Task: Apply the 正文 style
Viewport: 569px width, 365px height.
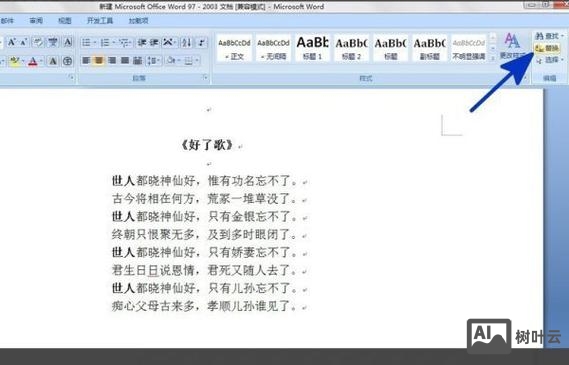Action: click(234, 48)
